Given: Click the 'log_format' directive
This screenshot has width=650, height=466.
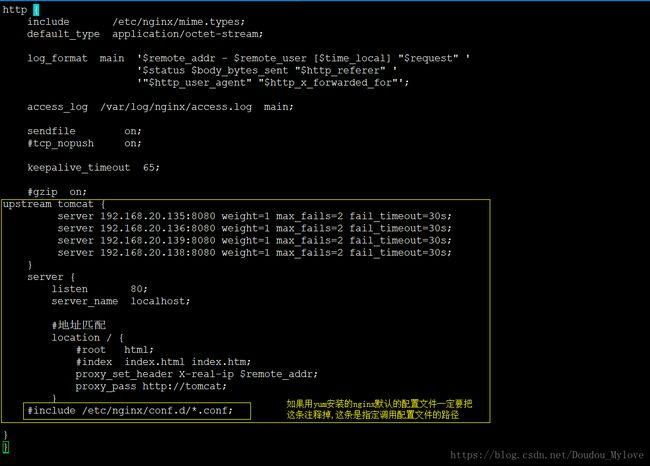Looking at the screenshot, I should point(57,58).
